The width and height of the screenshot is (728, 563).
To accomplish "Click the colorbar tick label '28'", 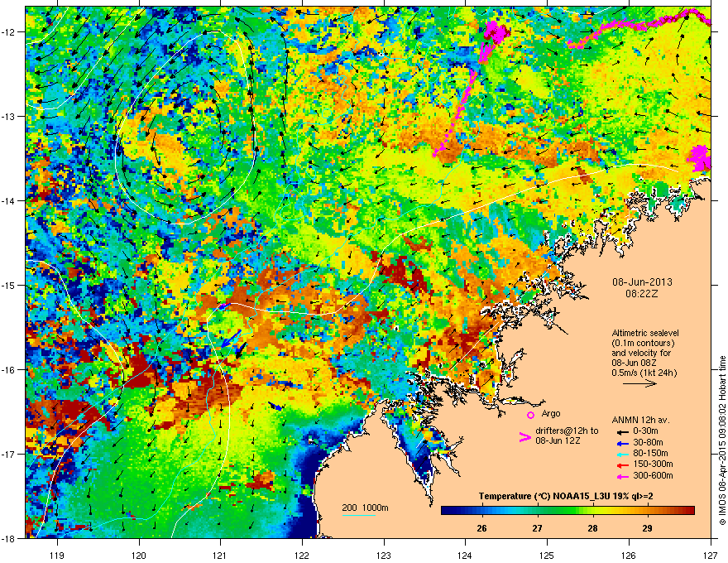I will click(x=592, y=528).
